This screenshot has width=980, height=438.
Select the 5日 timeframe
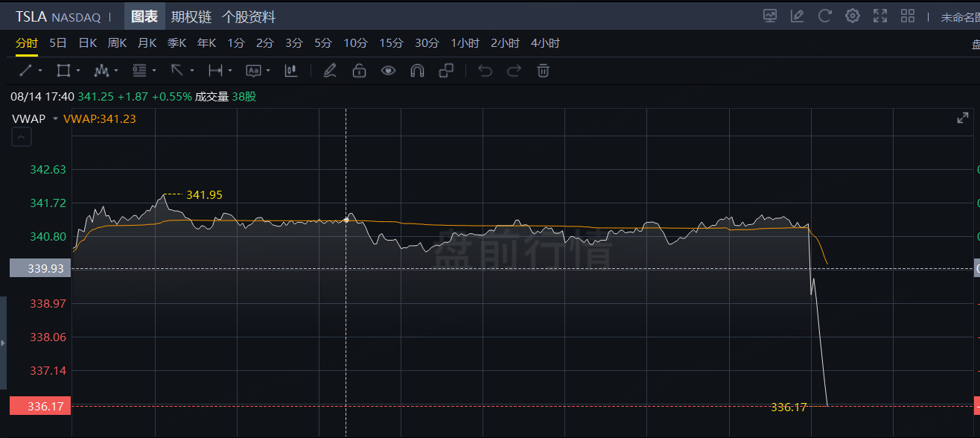(x=58, y=43)
